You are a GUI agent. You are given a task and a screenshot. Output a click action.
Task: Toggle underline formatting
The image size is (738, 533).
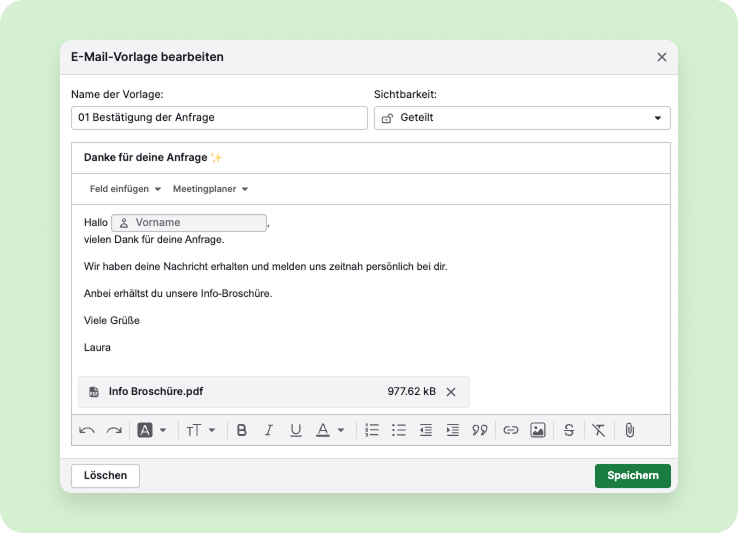pyautogui.click(x=296, y=430)
